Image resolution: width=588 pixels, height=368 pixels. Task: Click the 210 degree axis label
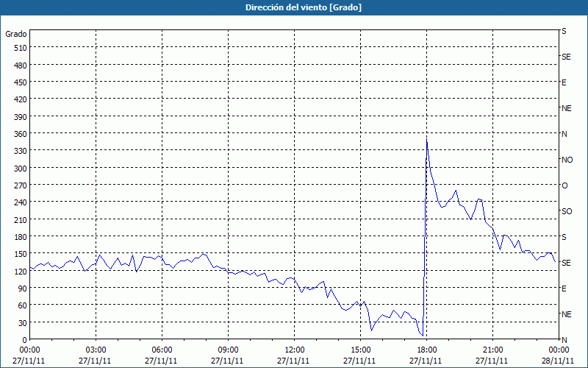pos(21,219)
